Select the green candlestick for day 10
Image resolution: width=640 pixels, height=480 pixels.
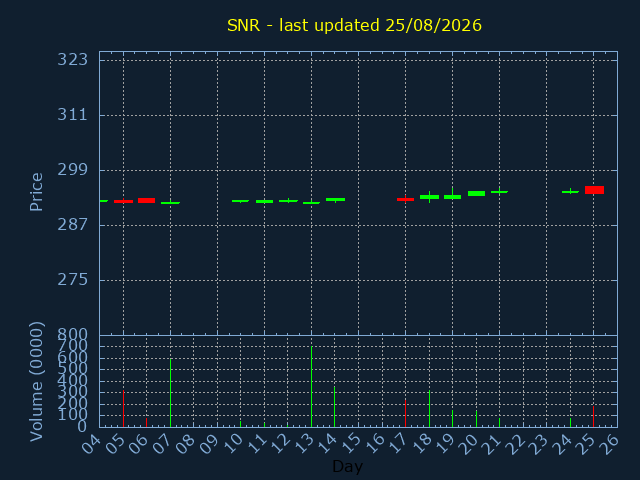240,201
